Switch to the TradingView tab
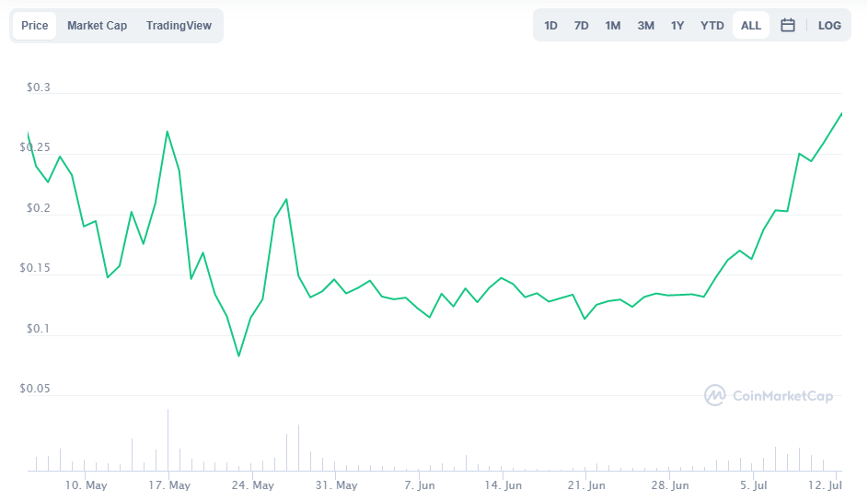Image resolution: width=868 pixels, height=502 pixels. (179, 26)
